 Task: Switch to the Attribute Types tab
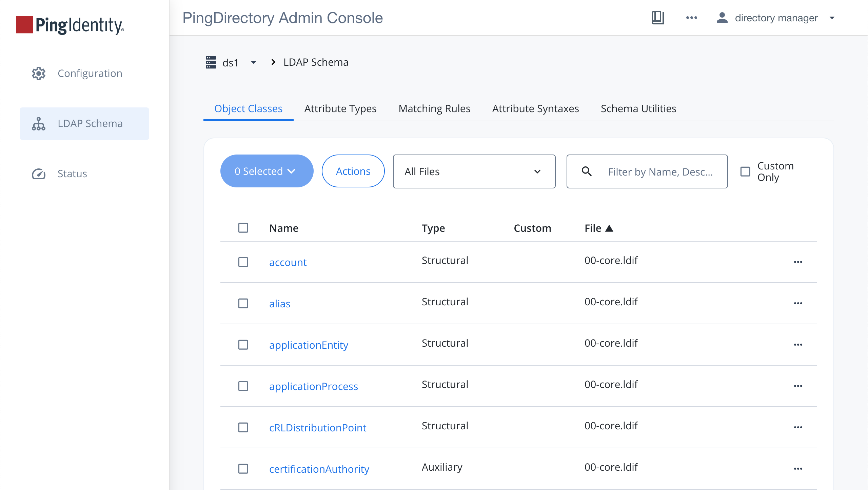tap(340, 108)
